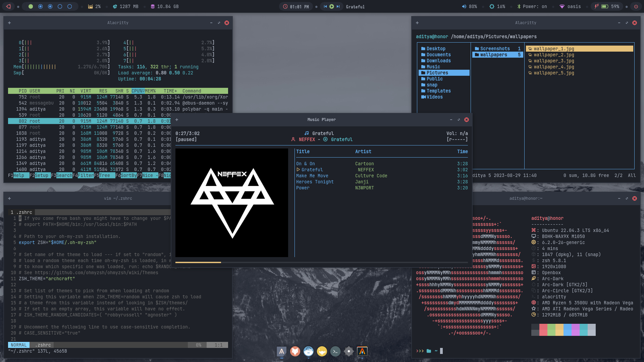Switch to the fifth workspace circle
This screenshot has width=644, height=362.
pos(70,6)
